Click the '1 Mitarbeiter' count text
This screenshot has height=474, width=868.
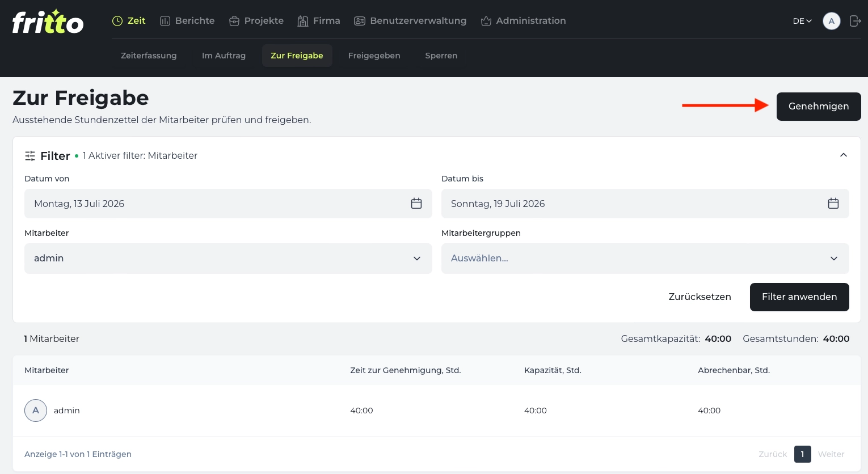(52, 338)
